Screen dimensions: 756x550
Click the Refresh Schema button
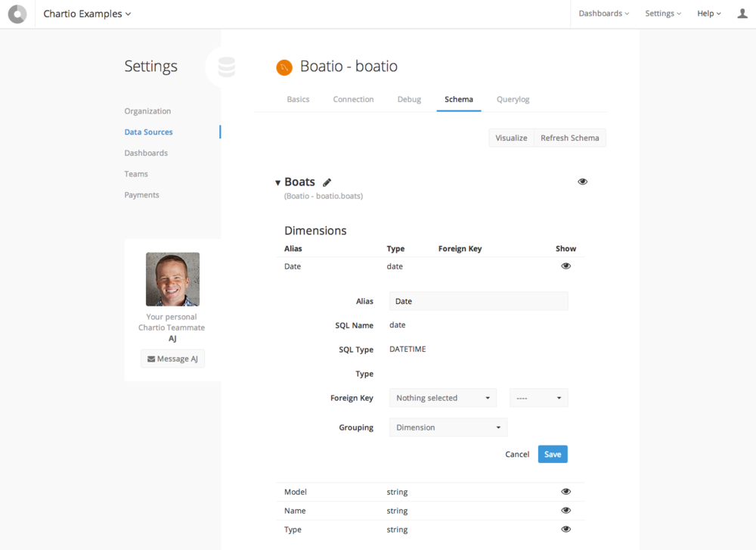point(570,138)
